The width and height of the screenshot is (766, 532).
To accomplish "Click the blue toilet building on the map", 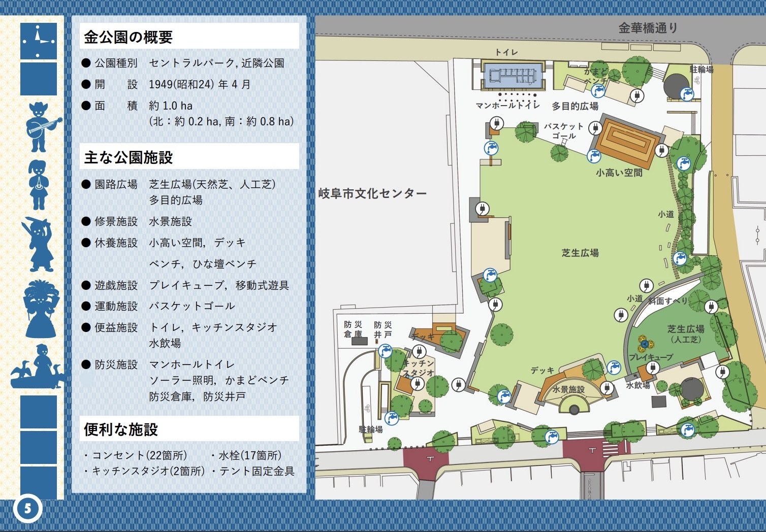I will click(513, 76).
